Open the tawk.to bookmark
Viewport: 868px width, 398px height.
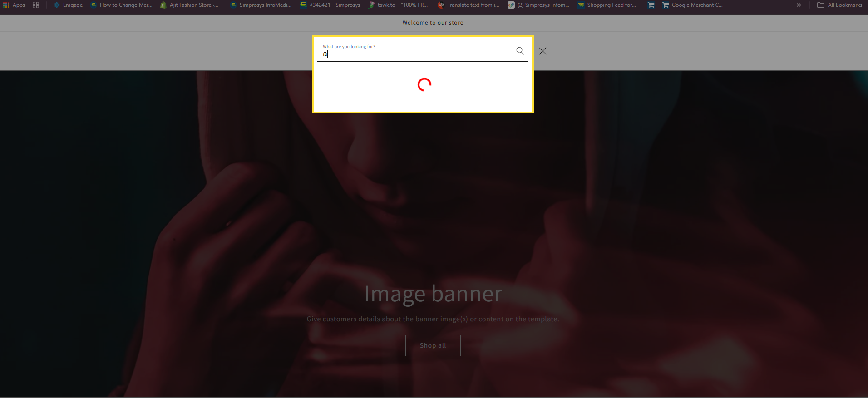pos(398,5)
